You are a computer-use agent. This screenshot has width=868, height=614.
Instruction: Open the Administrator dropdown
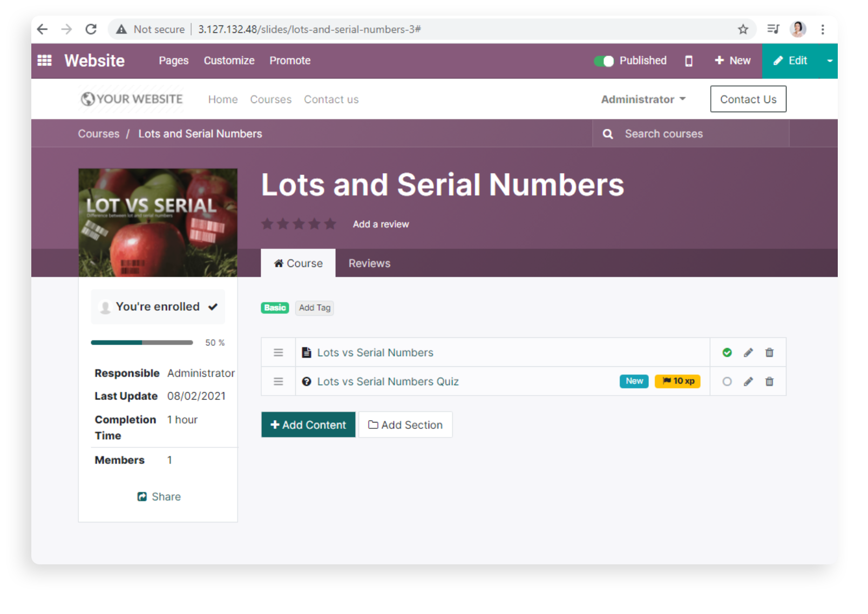tap(643, 99)
